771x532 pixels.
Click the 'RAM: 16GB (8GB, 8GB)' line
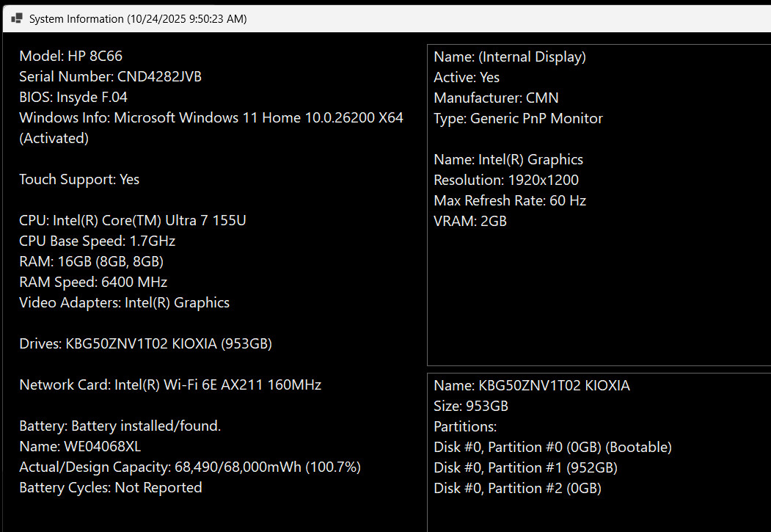(x=92, y=261)
